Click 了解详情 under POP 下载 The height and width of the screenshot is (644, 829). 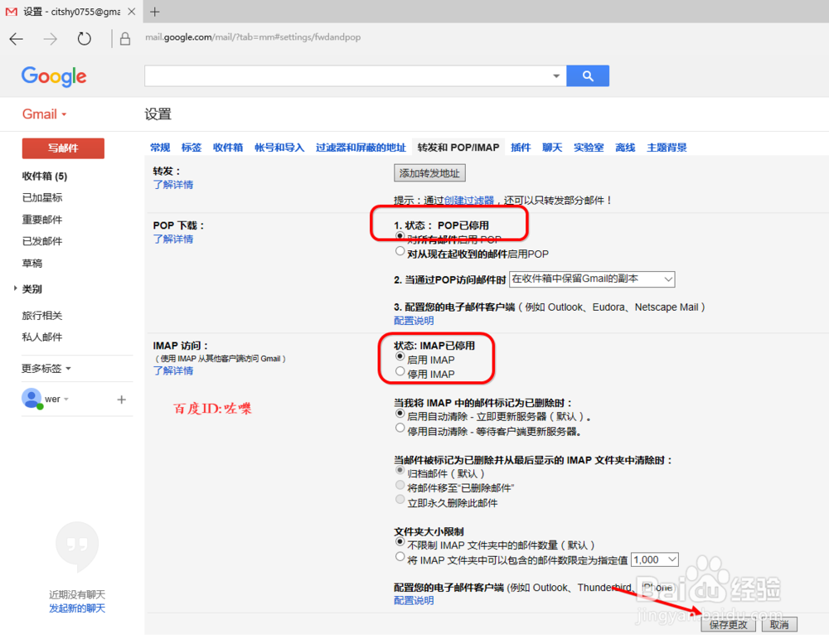point(173,239)
